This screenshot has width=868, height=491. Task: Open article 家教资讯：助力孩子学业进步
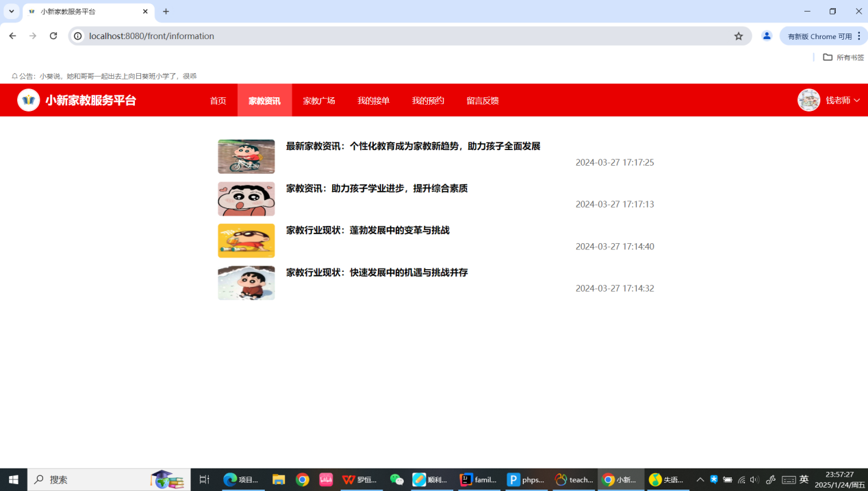point(376,188)
